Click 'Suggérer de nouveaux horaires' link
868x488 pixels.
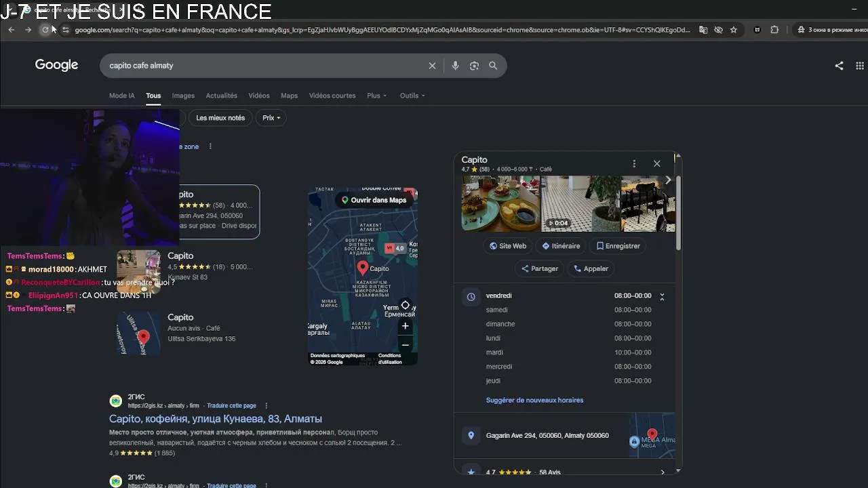pos(534,400)
